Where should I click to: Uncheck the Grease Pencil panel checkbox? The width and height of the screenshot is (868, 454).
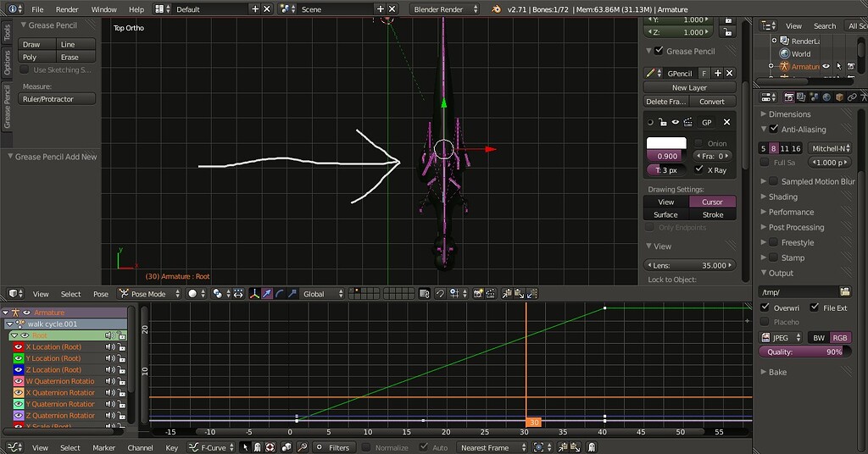point(659,50)
